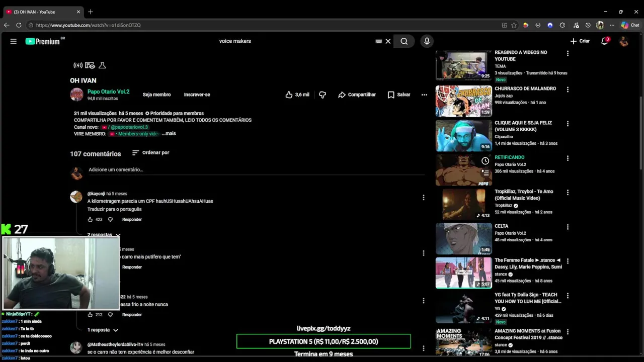Viewport: 644px width, 362px height.
Task: Open the on-screen keyboard in the search box
Action: tap(379, 41)
